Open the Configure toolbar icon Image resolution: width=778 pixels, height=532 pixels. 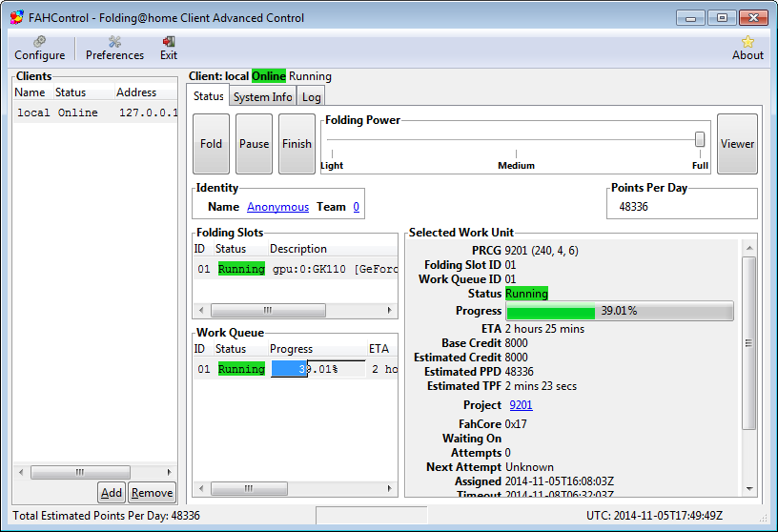tap(40, 48)
